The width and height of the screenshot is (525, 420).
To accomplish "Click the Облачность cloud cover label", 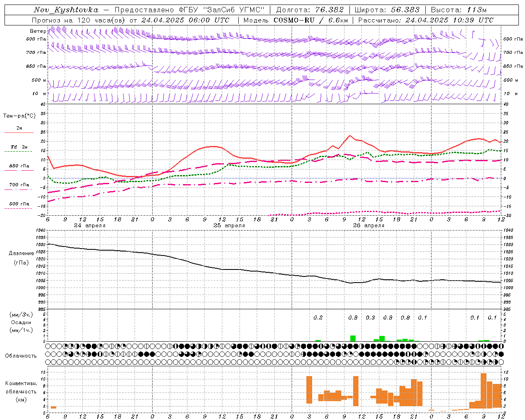I will click(21, 356).
